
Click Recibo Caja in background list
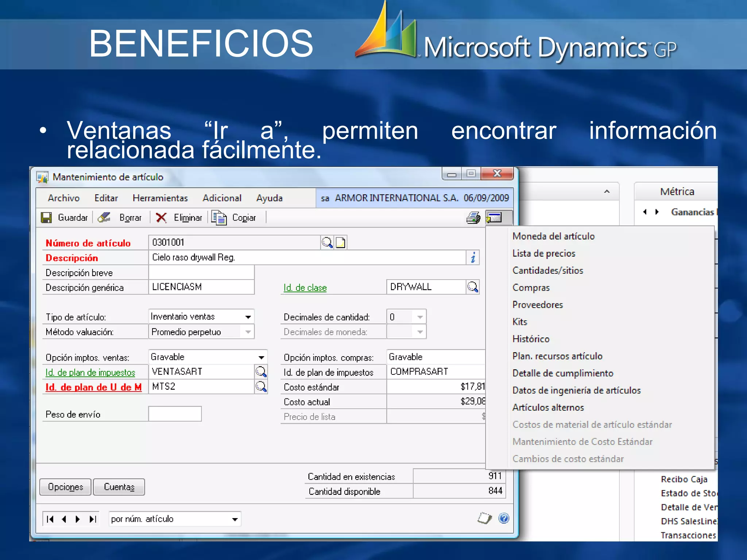[x=684, y=479]
